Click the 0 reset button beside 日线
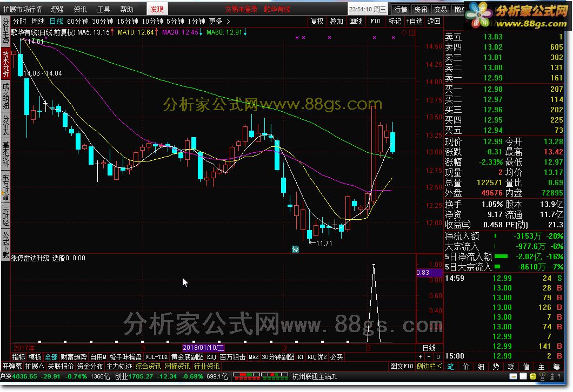Viewport: 573px width, 392px height. click(438, 357)
